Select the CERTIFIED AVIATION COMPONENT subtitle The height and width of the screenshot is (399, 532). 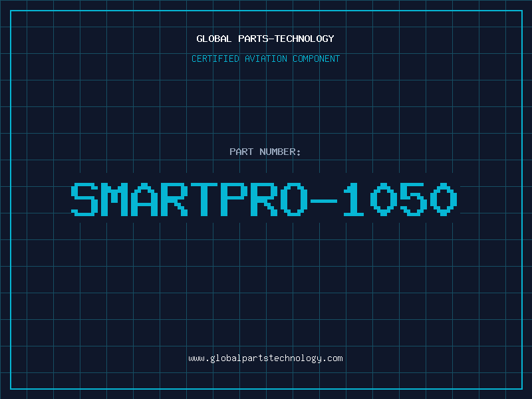265,59
